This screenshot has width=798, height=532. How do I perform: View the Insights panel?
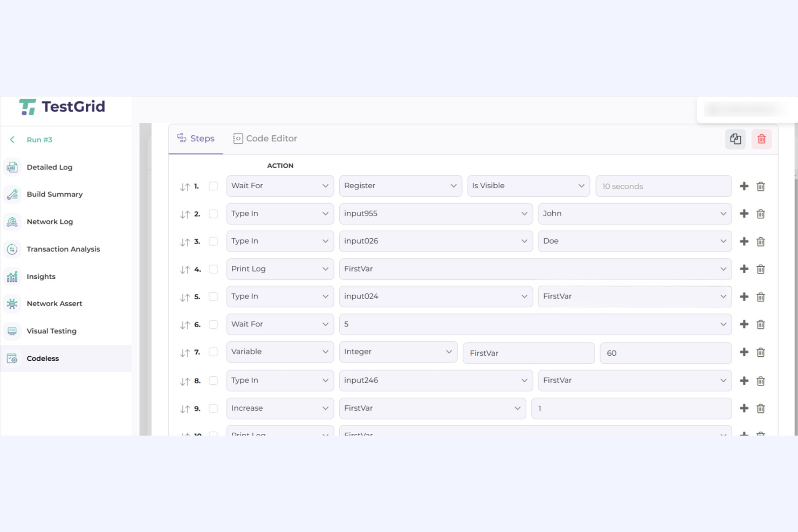point(39,277)
